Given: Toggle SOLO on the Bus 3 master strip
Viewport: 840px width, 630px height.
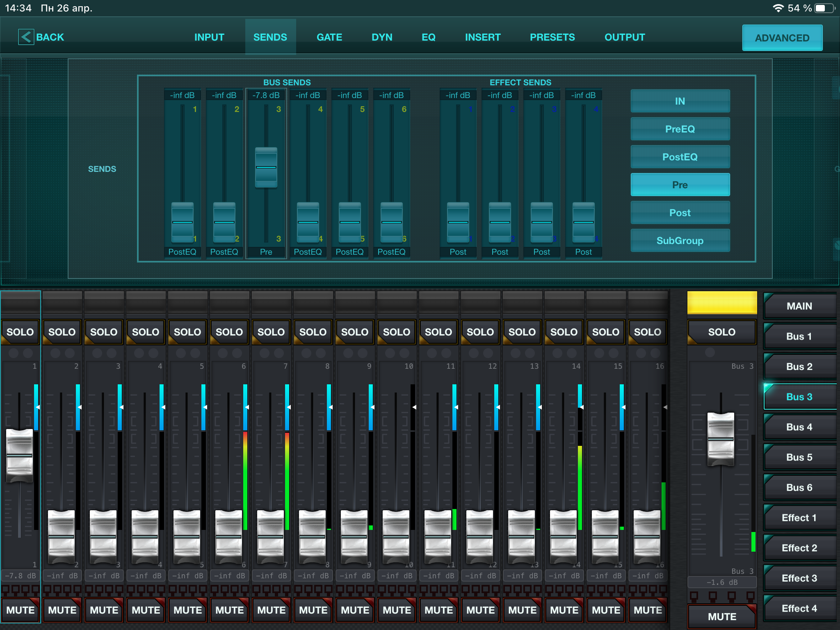Looking at the screenshot, I should [722, 332].
